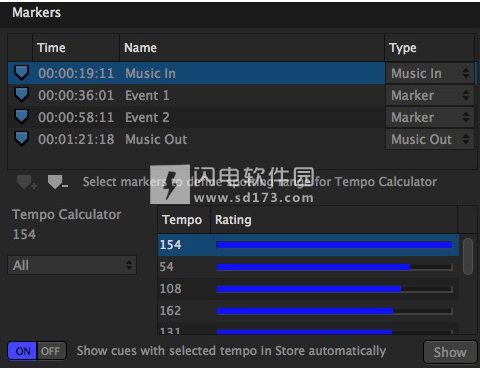The width and height of the screenshot is (480, 369).
Task: Click the Rating column header
Action: (x=334, y=220)
